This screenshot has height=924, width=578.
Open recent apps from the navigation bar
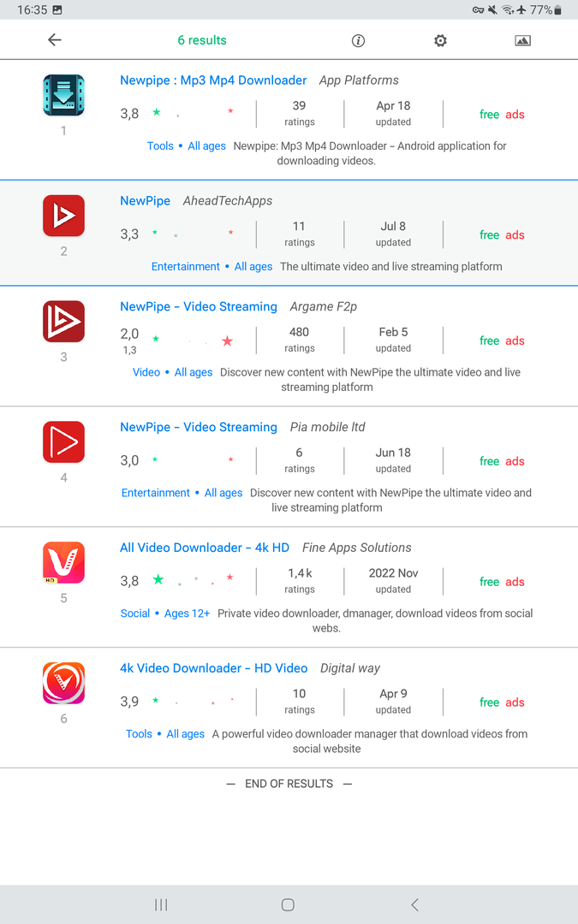[161, 904]
